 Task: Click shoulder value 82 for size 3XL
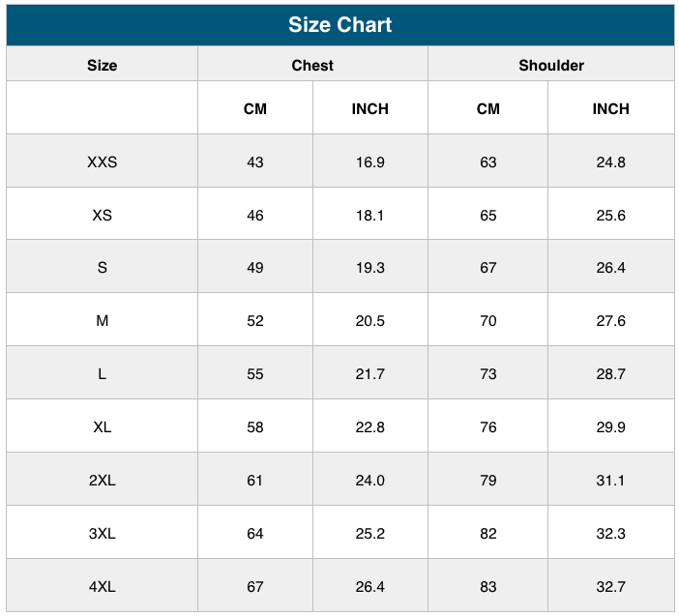487,533
